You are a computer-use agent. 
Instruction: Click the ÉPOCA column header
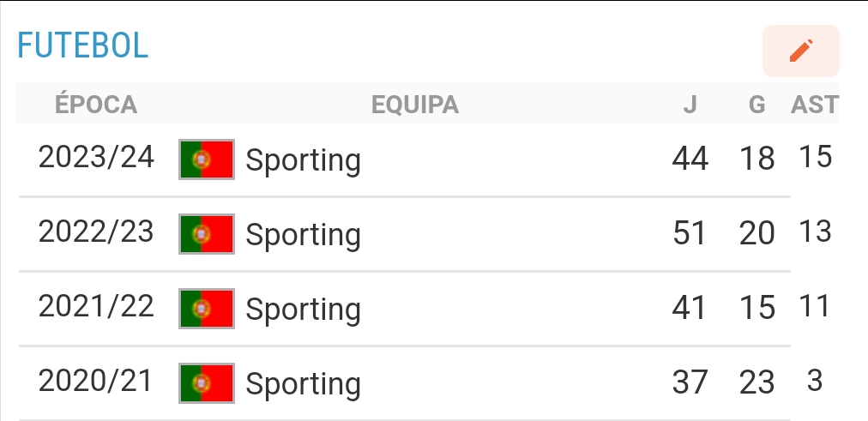click(96, 105)
